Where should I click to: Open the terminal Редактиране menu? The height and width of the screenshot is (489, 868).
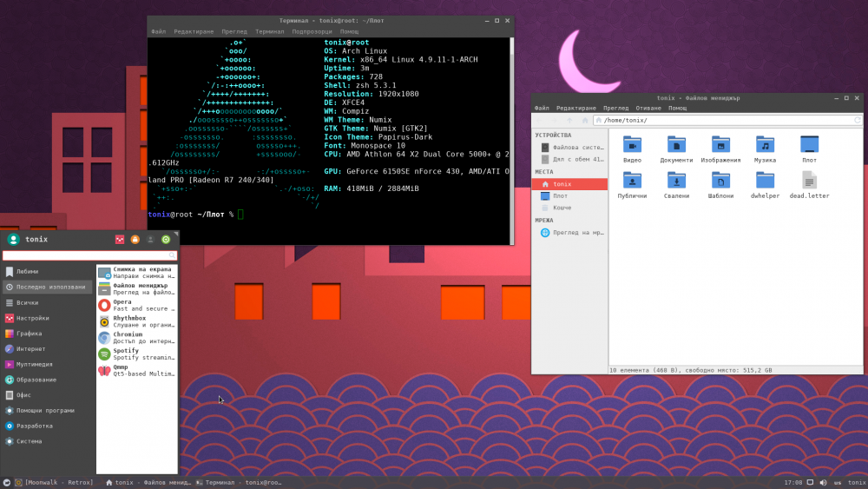(x=194, y=31)
